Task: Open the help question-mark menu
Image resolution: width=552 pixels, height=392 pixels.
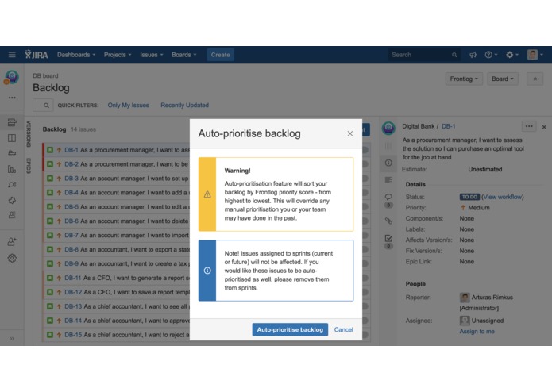Action: 491,55
